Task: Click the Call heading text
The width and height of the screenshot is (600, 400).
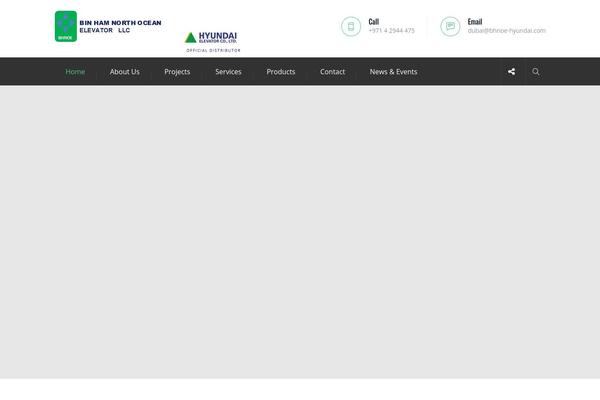Action: (373, 21)
